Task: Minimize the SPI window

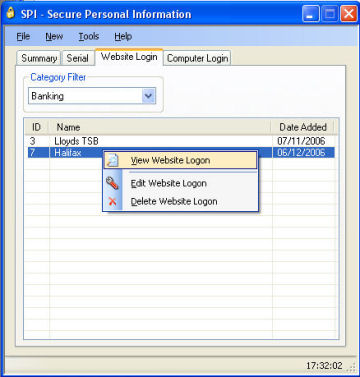Action: pos(311,14)
